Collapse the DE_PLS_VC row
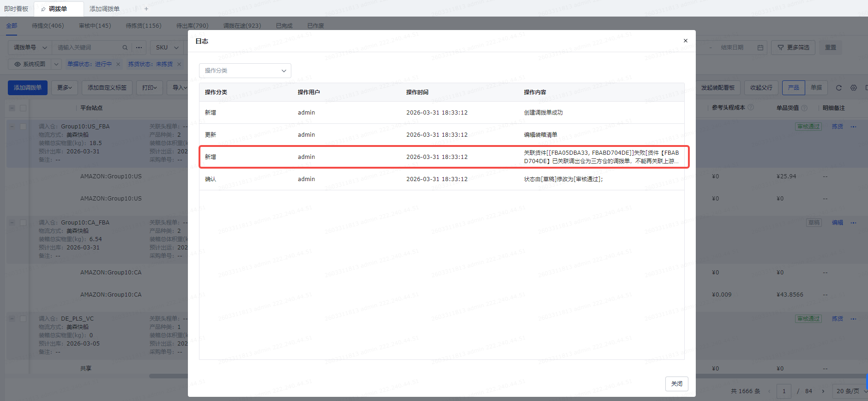 12,319
